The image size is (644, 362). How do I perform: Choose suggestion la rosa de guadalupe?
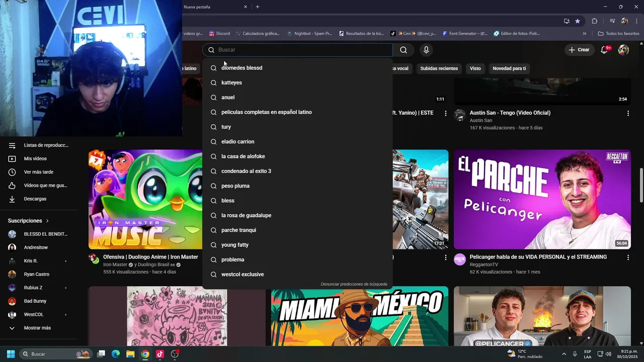(x=297, y=215)
